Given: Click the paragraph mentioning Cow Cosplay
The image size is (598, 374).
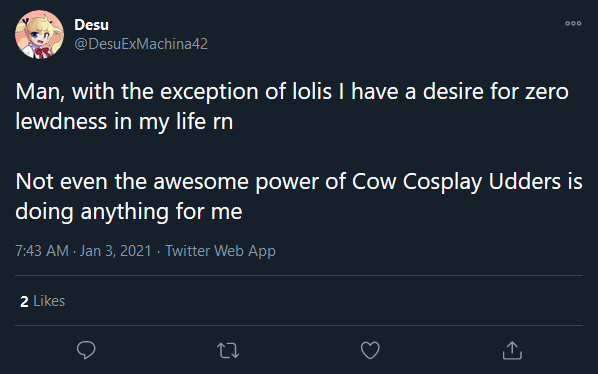Looking at the screenshot, I should coord(299,196).
